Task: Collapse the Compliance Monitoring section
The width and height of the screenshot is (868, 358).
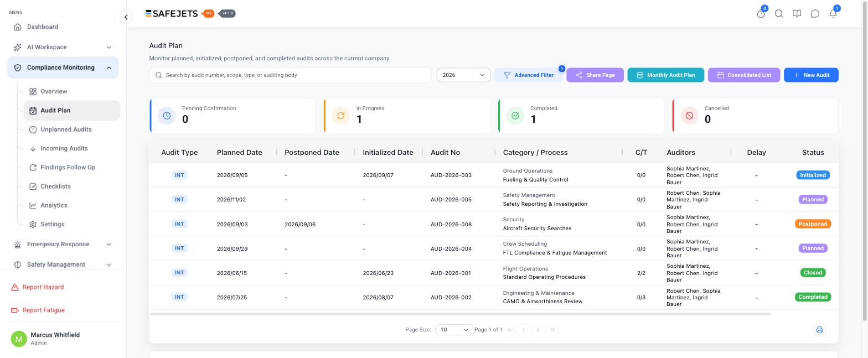Action: 63,68
